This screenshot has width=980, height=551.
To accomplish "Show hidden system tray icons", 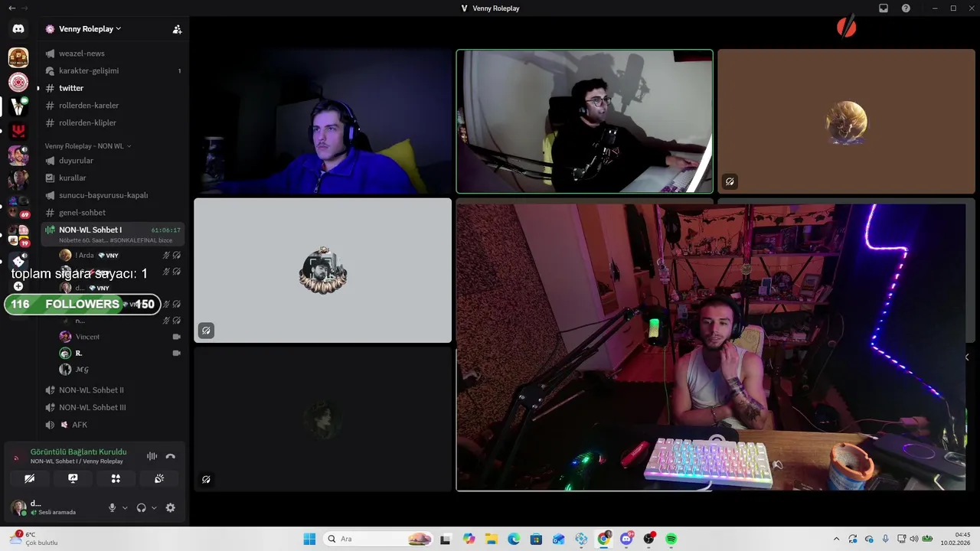I will pos(836,539).
